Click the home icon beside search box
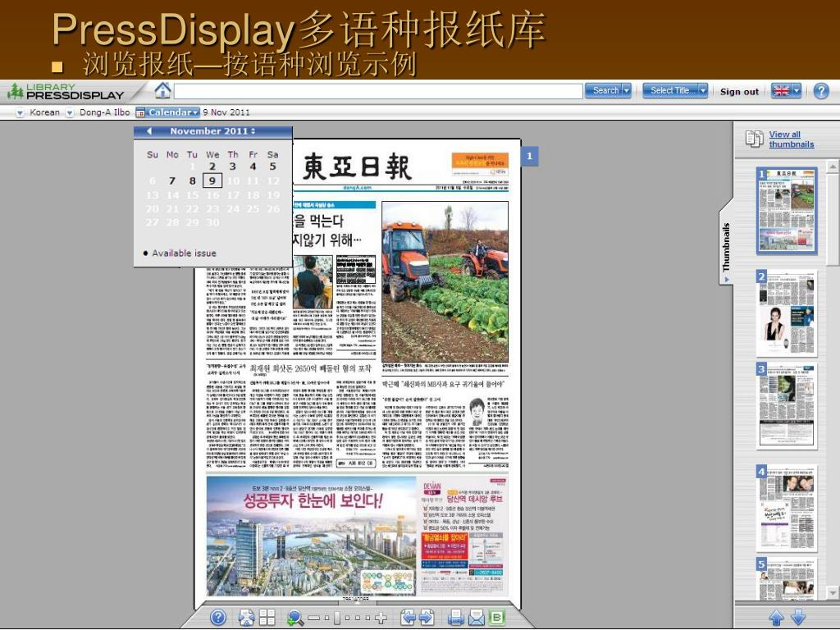Image resolution: width=840 pixels, height=630 pixels. coord(162,90)
